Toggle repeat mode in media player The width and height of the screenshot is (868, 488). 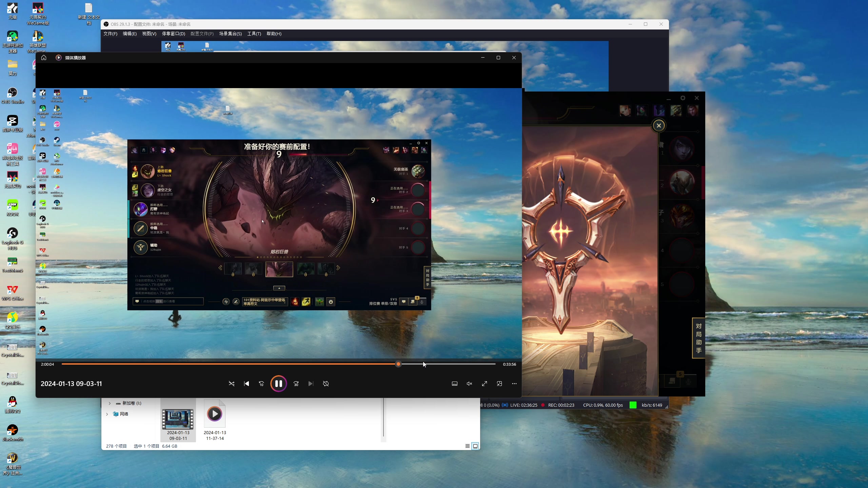point(326,384)
